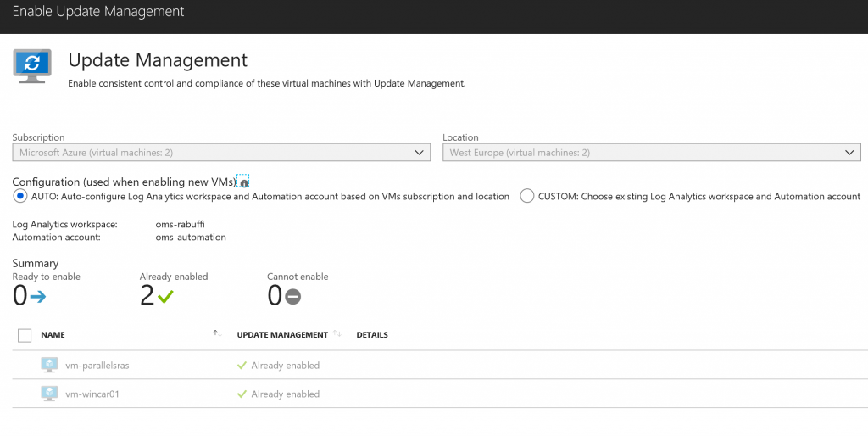Image resolution: width=868 pixels, height=436 pixels.
Task: Click the UPDATE MANAGEMENT column header
Action: pyautogui.click(x=282, y=335)
